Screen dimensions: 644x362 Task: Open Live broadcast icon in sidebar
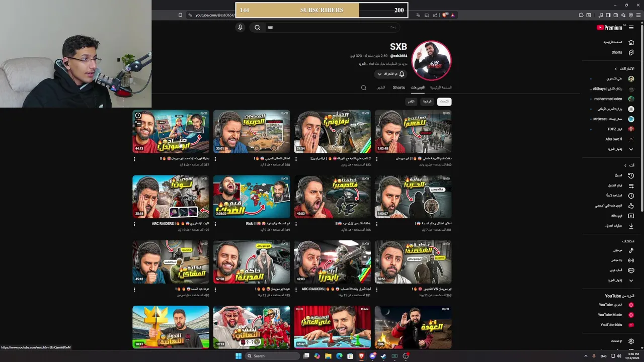(x=631, y=260)
